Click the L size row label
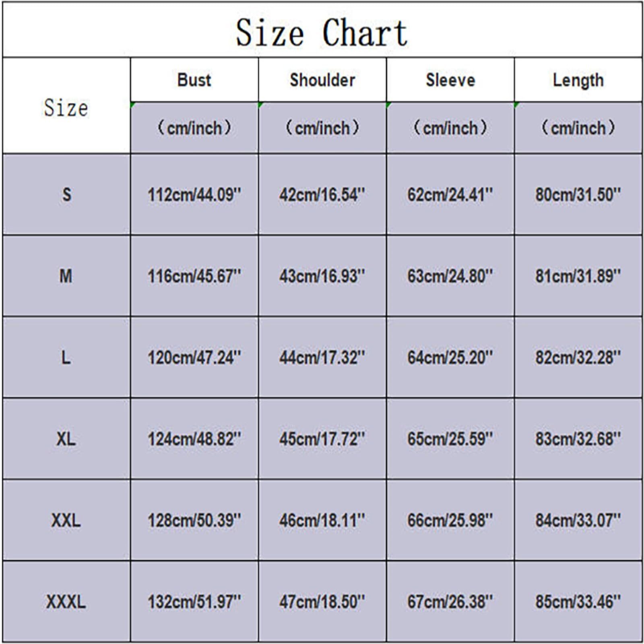 pyautogui.click(x=66, y=357)
